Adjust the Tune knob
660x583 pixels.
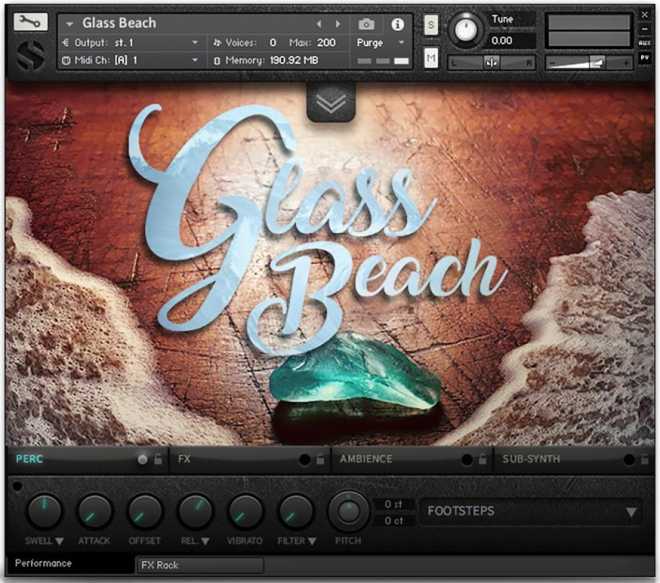466,30
